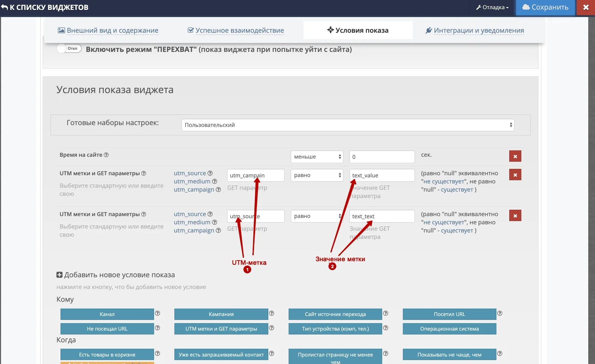Choose utm_source in first UTM row
Image resolution: width=595 pixels, height=364 pixels.
[190, 173]
